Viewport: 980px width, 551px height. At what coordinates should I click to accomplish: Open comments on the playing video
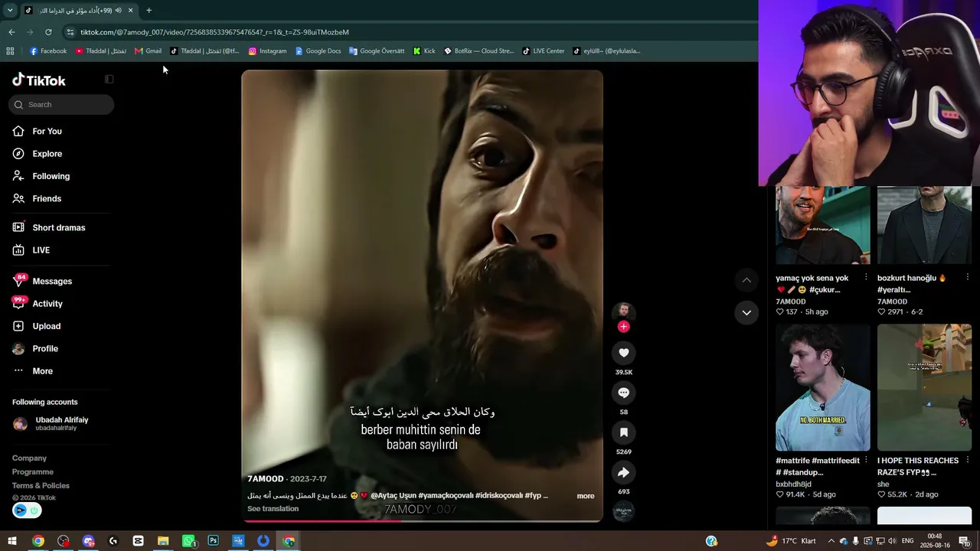tap(623, 393)
